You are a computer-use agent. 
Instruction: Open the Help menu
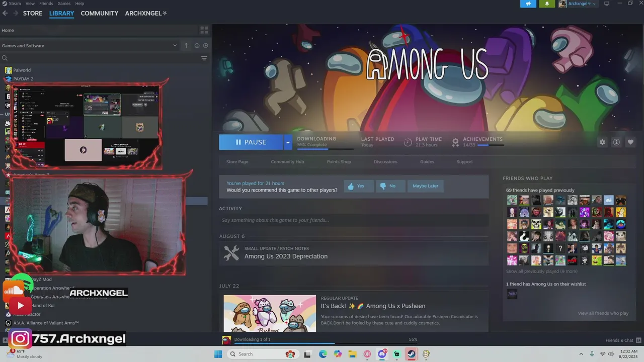click(79, 4)
